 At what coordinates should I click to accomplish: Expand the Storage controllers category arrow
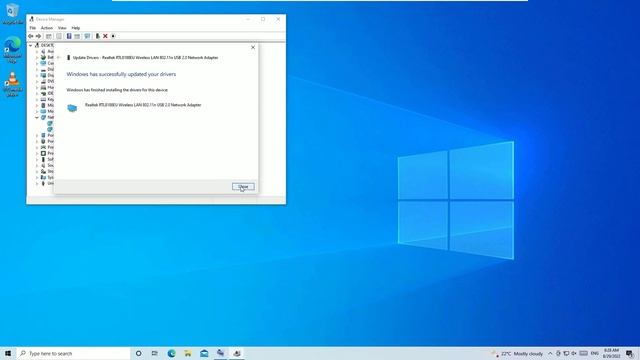point(37,171)
